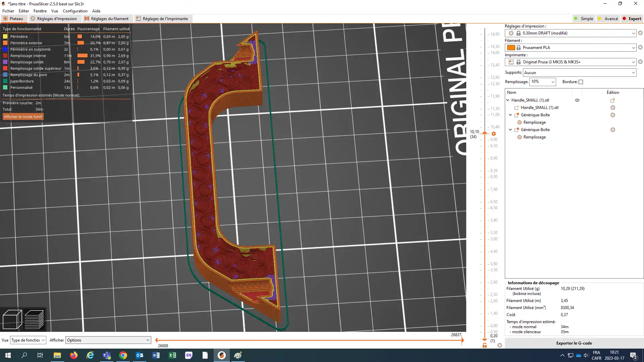Select Avancé mode
The image size is (644, 362).
pos(608,19)
